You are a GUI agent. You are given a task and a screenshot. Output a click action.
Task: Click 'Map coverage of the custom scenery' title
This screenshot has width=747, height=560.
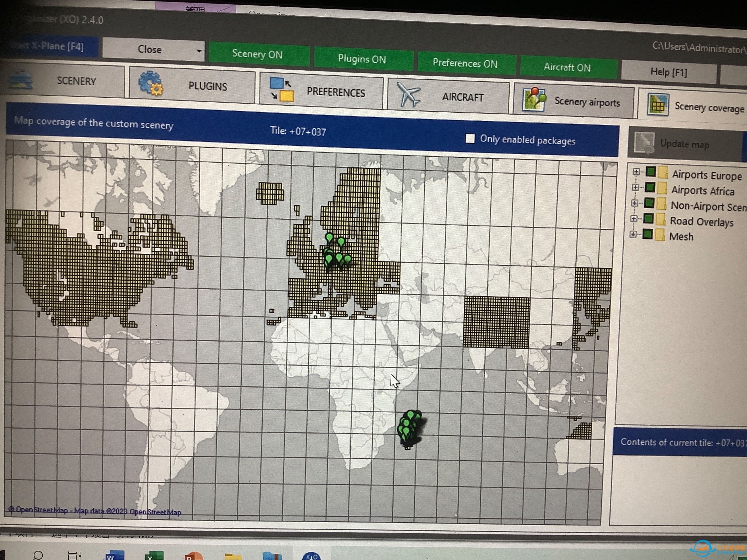pos(94,123)
